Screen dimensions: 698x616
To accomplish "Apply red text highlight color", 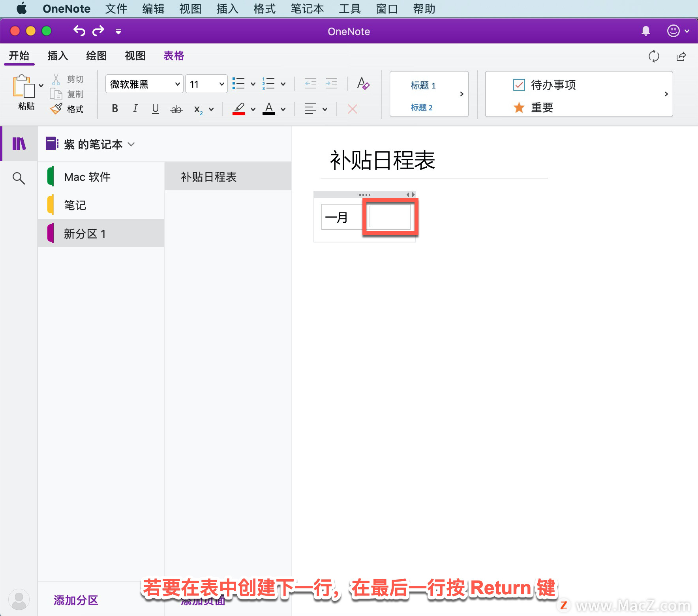I will click(x=239, y=109).
